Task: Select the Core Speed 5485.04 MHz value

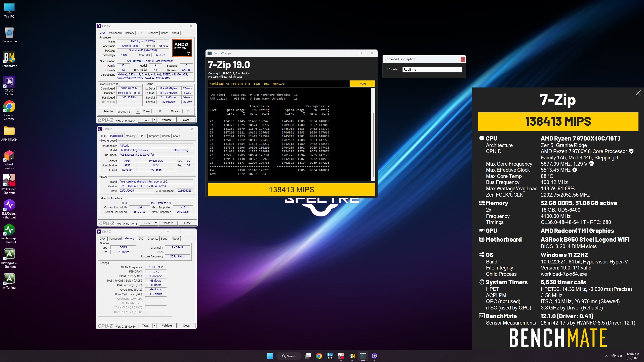Action: tap(129, 88)
